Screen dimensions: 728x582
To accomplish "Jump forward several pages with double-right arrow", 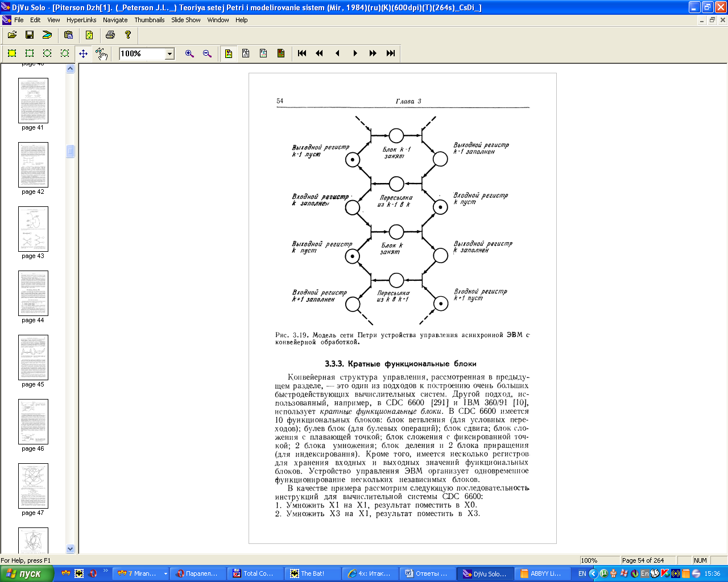I will click(373, 53).
